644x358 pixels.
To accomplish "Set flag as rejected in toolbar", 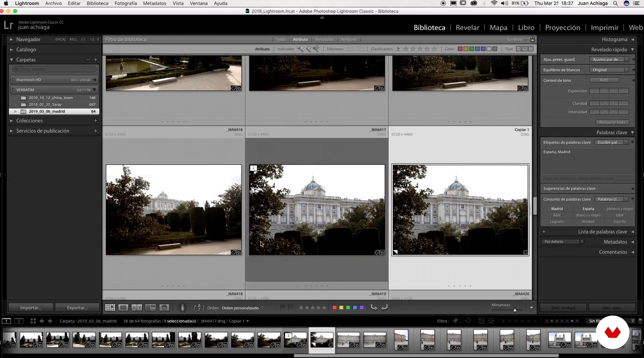I will [x=290, y=307].
